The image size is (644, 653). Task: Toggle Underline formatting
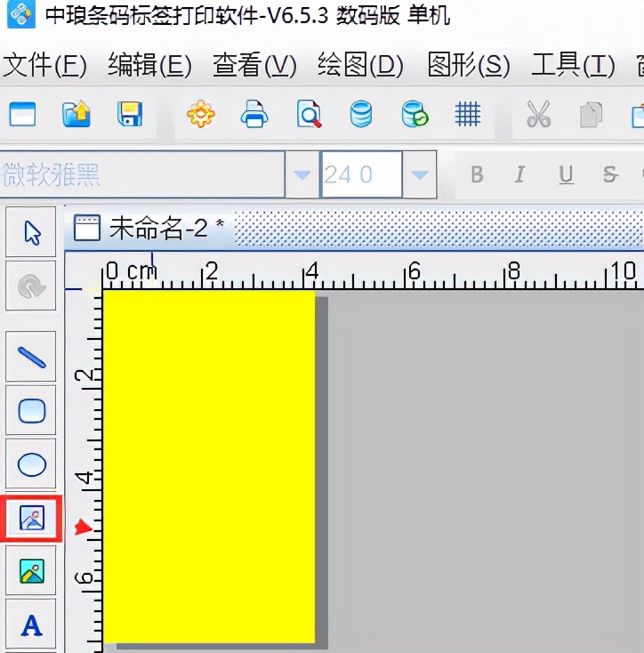566,174
